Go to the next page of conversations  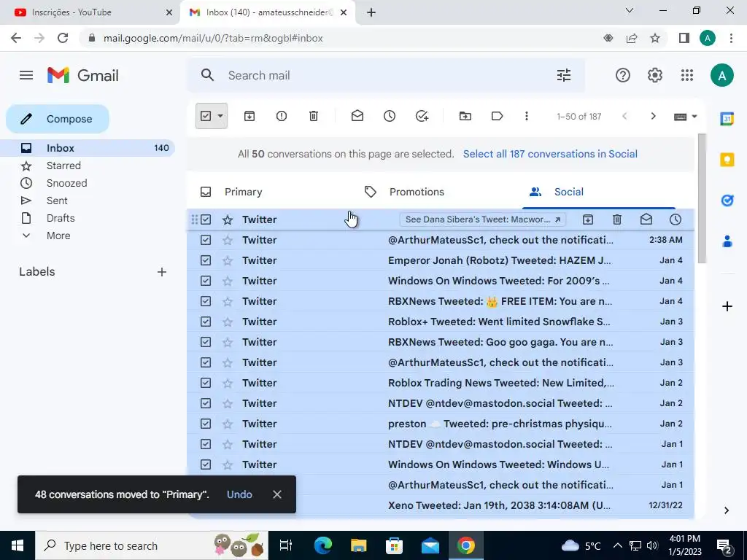tap(653, 116)
